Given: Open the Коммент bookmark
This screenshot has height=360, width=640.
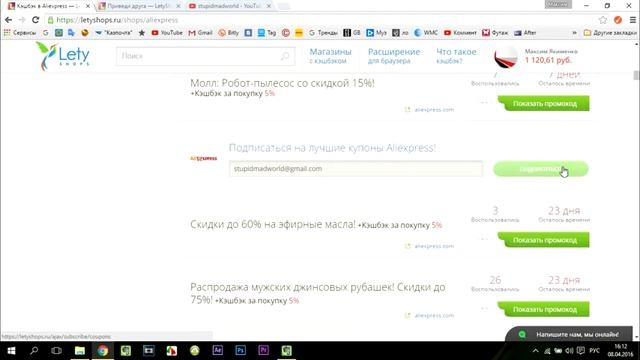Looking at the screenshot, I should pos(460,33).
